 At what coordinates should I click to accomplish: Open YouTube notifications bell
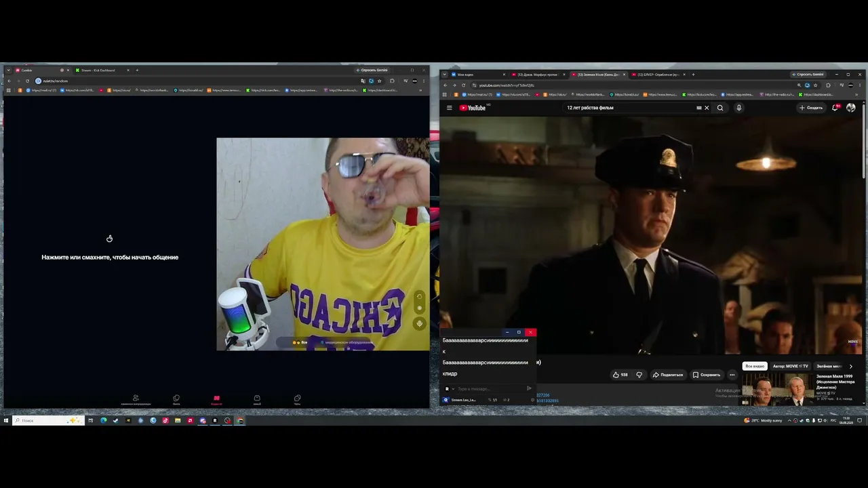point(835,108)
